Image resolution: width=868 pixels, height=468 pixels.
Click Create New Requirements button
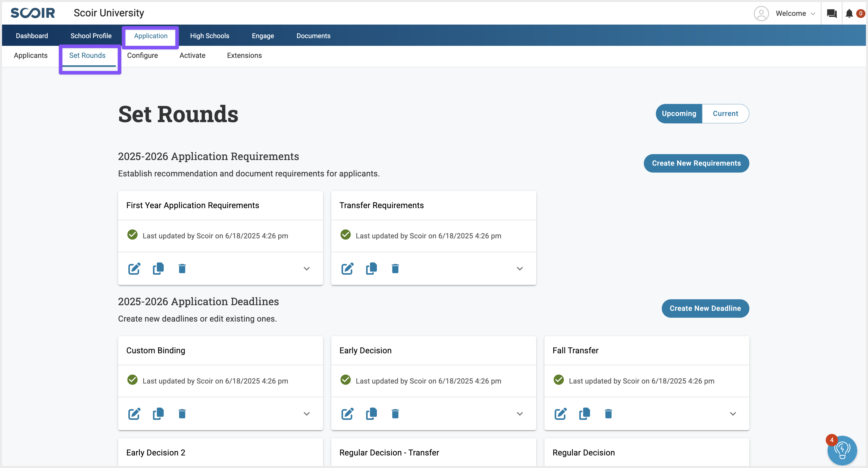[x=696, y=163]
